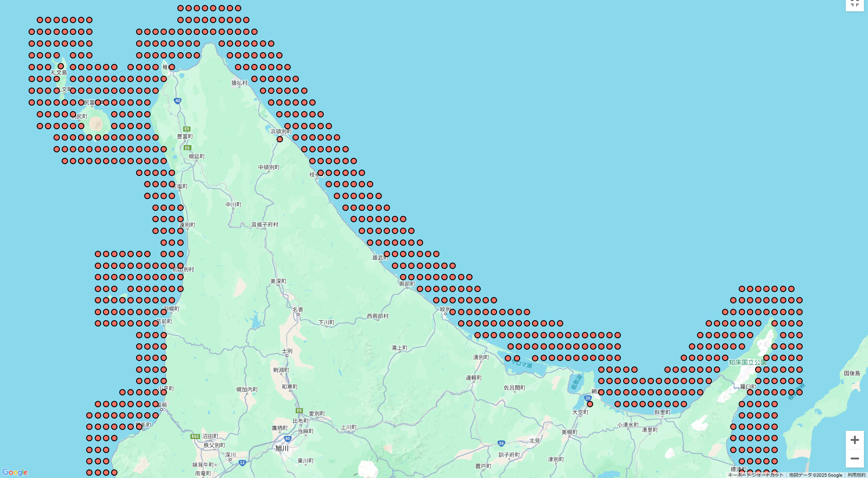Click the 知床国立公園 park label

[747, 362]
